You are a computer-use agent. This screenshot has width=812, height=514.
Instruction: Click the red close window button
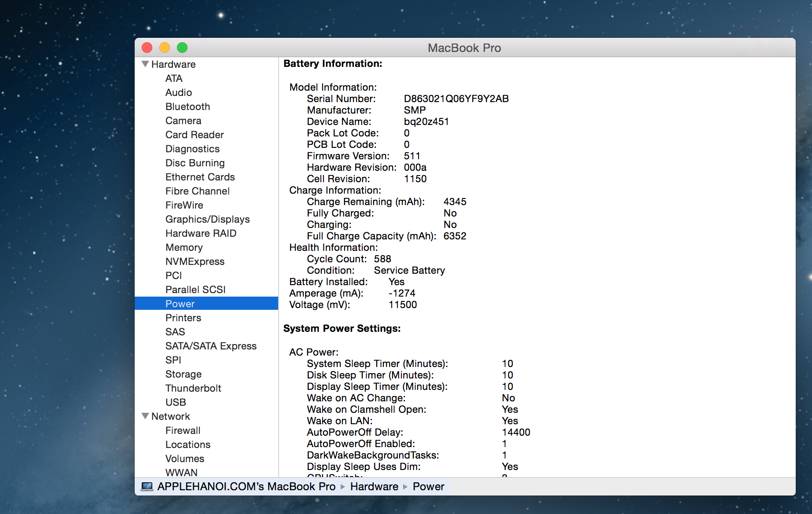pos(147,48)
